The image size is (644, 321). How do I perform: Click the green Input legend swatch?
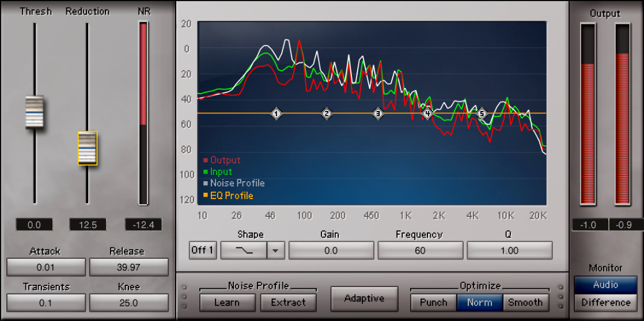coord(206,172)
